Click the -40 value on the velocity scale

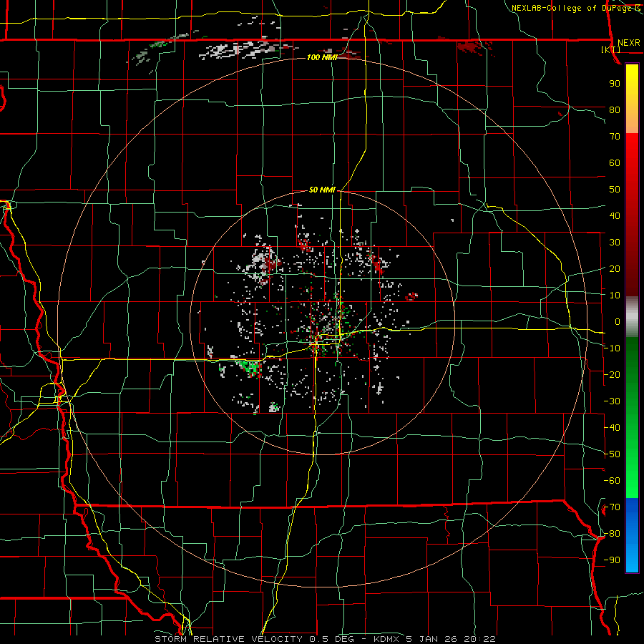[x=612, y=428]
